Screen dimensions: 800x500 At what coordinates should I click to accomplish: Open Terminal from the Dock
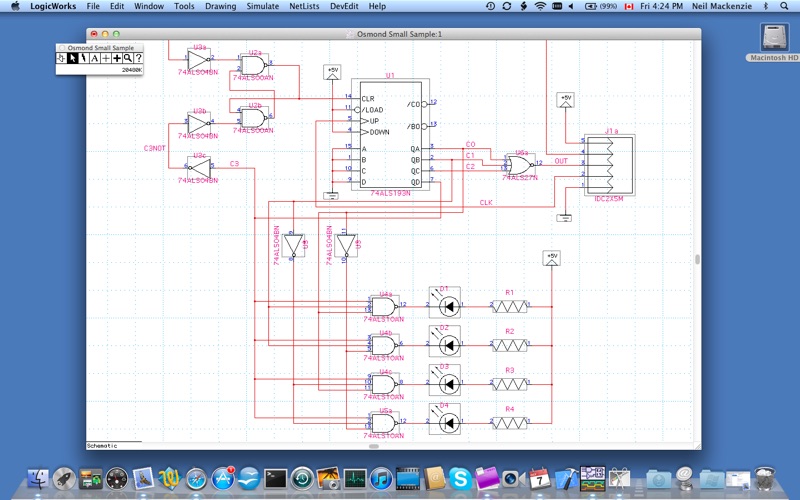(276, 479)
